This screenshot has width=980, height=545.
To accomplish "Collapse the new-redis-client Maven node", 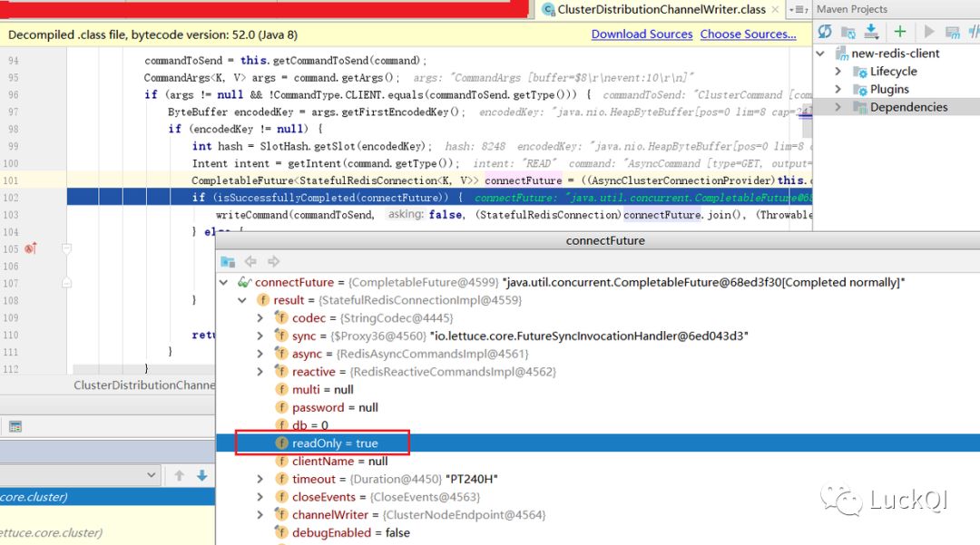I will [820, 54].
